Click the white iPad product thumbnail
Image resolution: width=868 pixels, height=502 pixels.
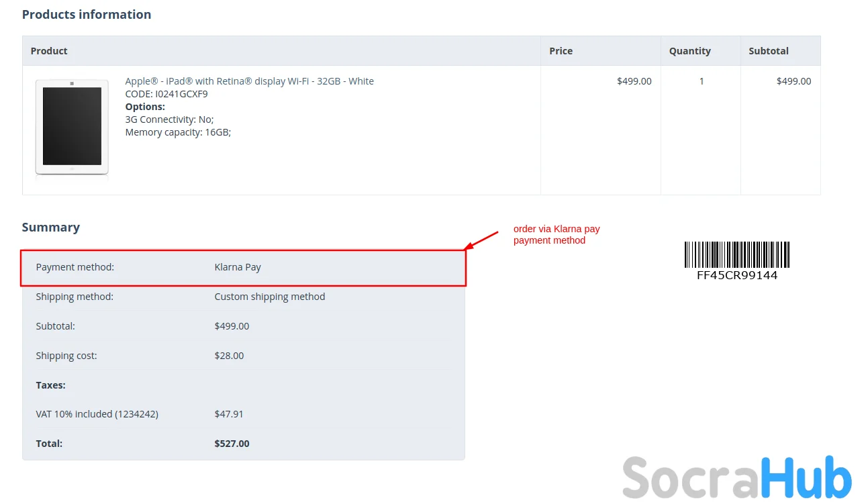pyautogui.click(x=72, y=128)
